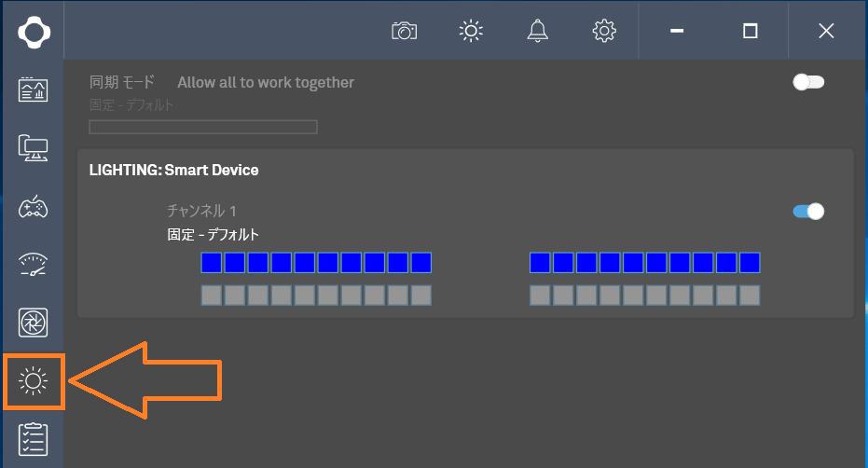Open settings with the gear icon
This screenshot has height=468, width=868.
604,31
